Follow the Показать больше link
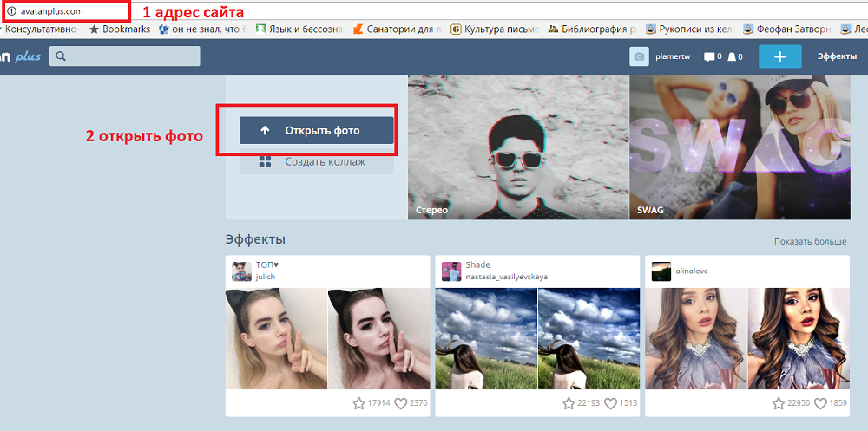Screen dimensions: 868x431 click(810, 241)
